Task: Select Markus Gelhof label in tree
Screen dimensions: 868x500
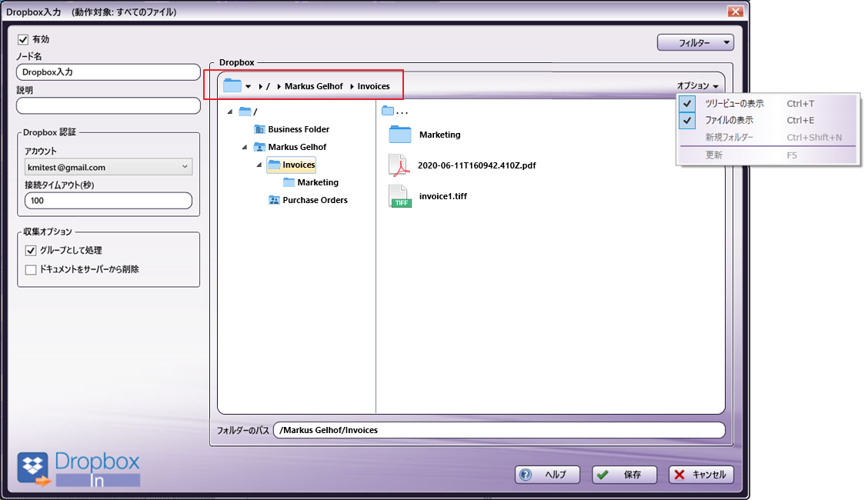Action: (x=297, y=147)
